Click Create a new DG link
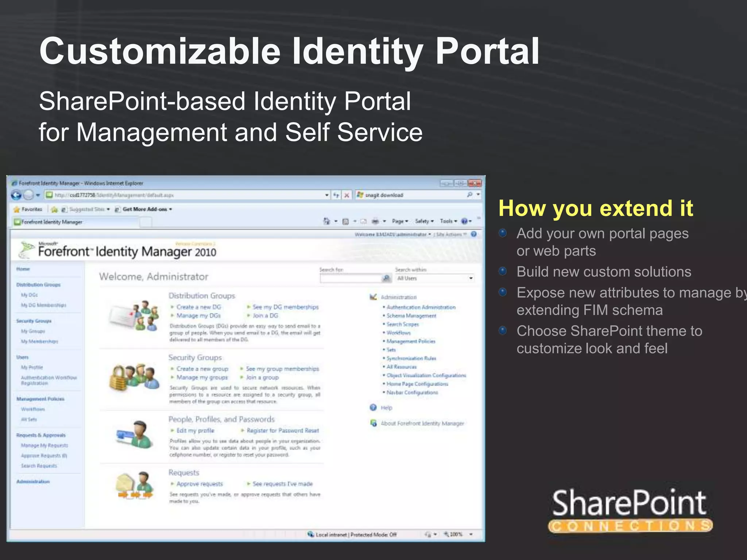This screenshot has width=747, height=560. pyautogui.click(x=199, y=307)
